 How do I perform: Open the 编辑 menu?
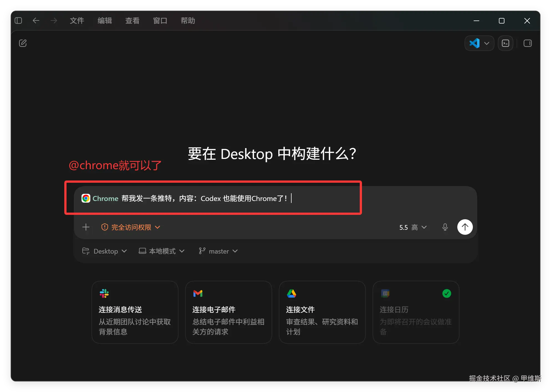pyautogui.click(x=105, y=20)
